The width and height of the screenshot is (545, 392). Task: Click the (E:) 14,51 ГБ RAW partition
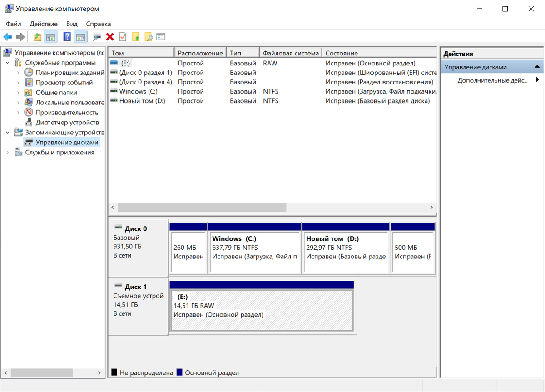coord(262,307)
